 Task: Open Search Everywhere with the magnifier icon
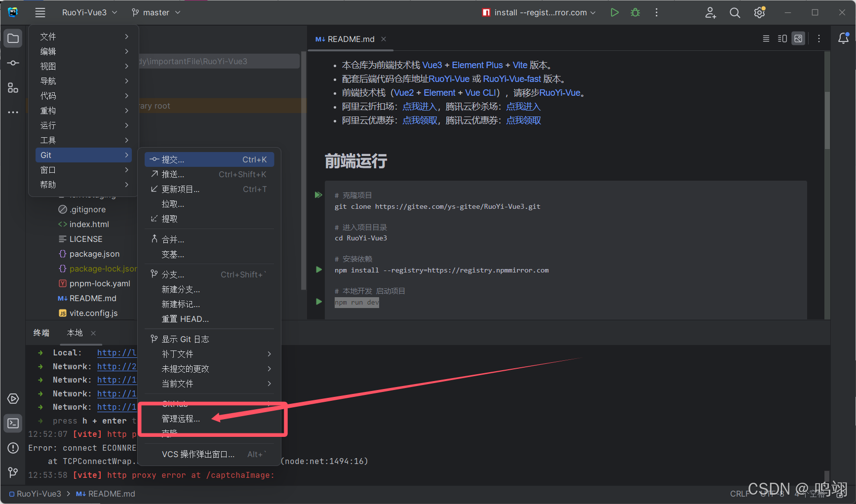(x=735, y=12)
